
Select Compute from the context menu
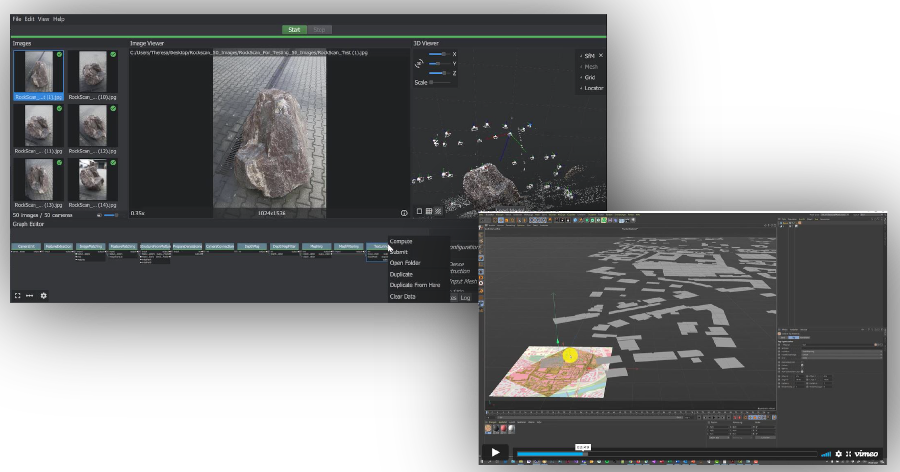401,241
